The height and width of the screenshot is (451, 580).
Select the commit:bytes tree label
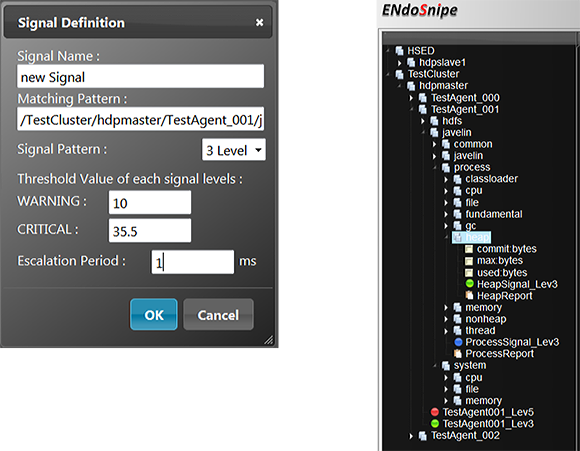pos(506,249)
